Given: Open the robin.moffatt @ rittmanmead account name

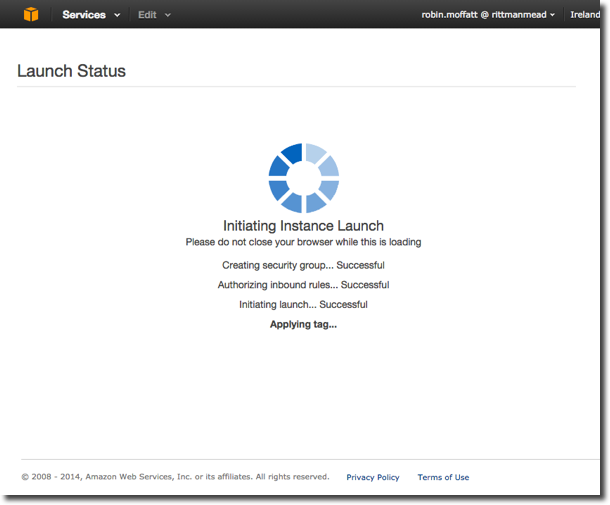Looking at the screenshot, I should 484,15.
